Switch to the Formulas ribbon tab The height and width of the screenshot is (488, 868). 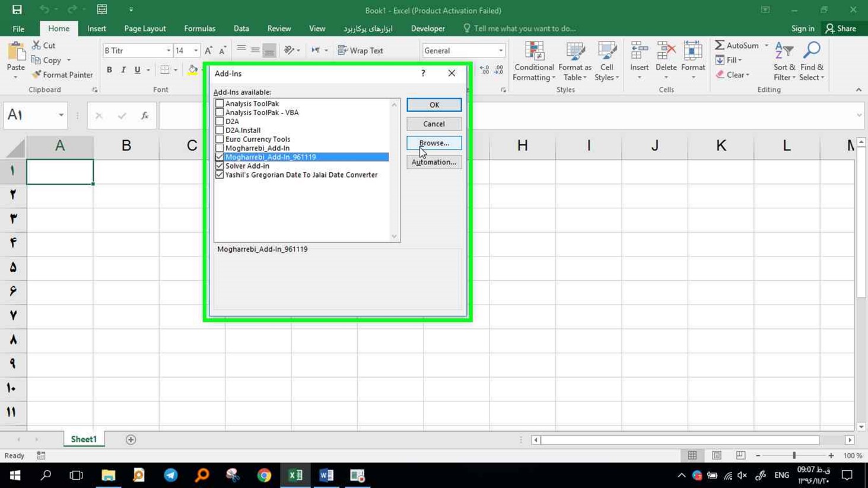pos(199,28)
